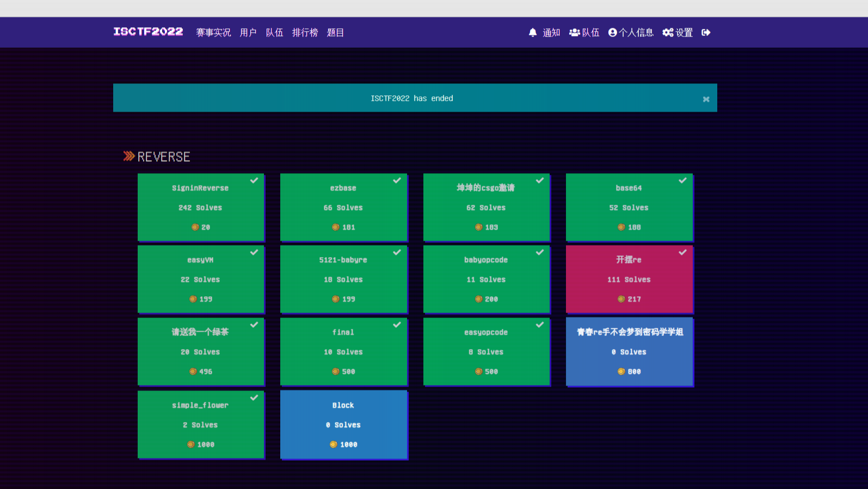Click the coin icon on Block card
The height and width of the screenshot is (489, 868).
[333, 444]
